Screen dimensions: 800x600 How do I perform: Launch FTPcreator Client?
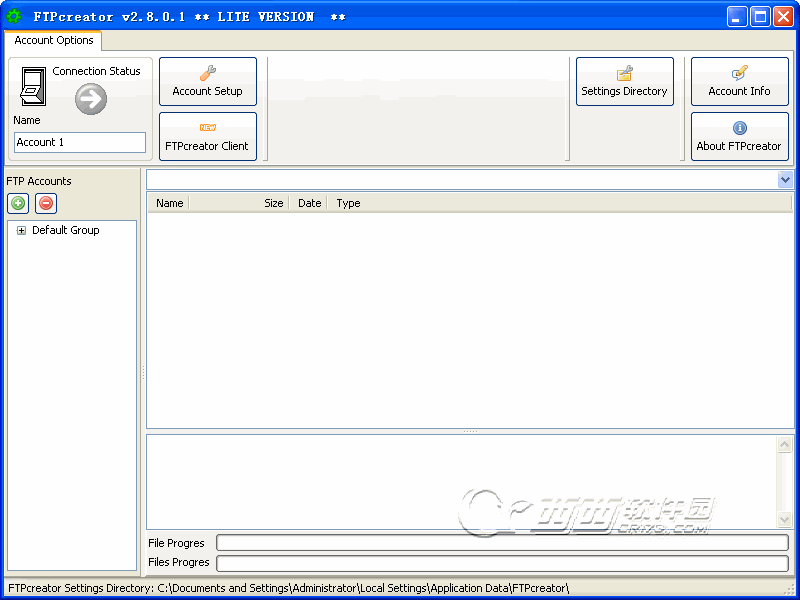point(208,136)
